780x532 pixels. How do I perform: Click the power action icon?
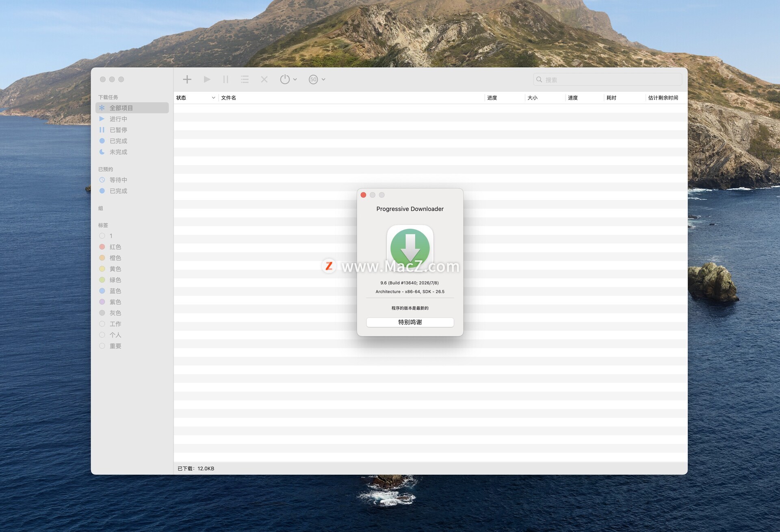pyautogui.click(x=285, y=80)
